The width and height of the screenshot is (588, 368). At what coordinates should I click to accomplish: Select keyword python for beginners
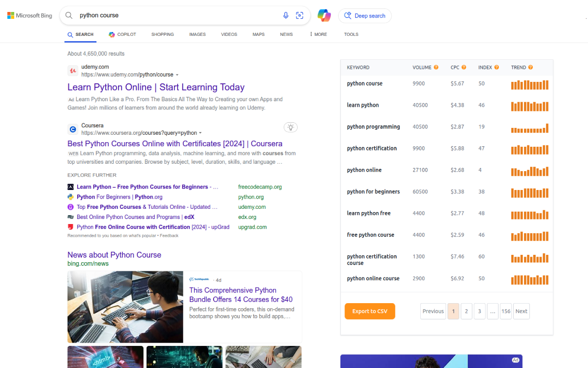373,192
